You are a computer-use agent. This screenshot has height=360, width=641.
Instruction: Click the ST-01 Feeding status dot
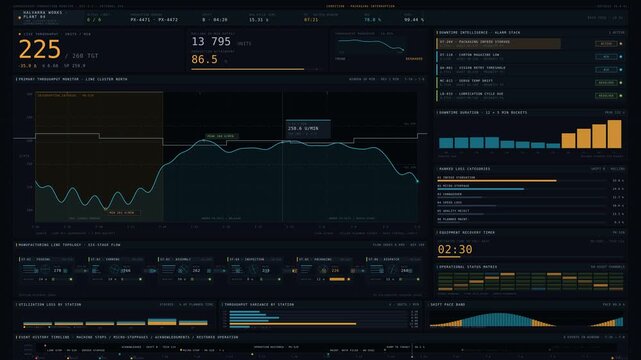click(71, 279)
